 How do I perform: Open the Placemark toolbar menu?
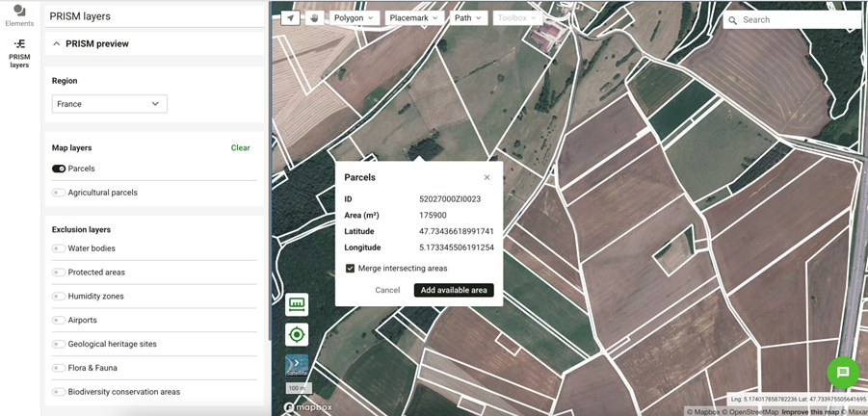point(413,18)
